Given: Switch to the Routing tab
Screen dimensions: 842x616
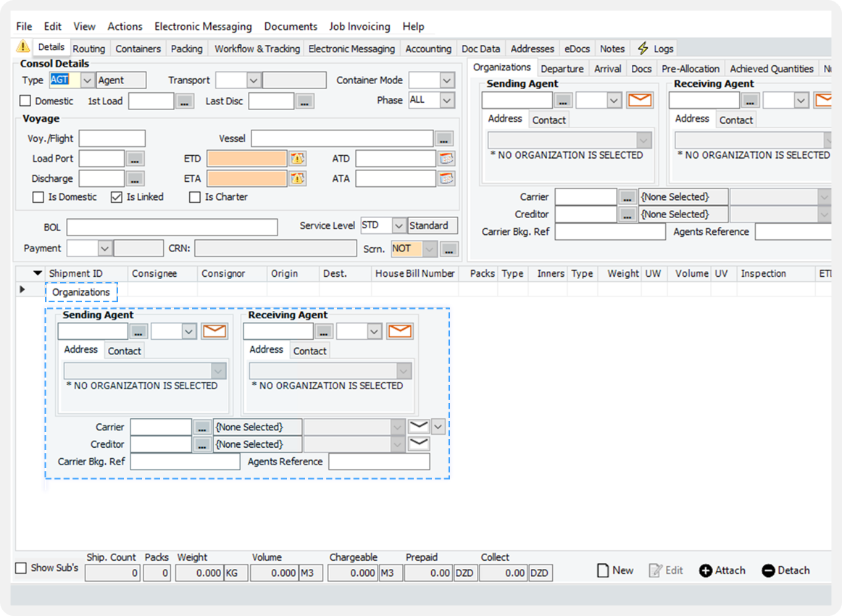Looking at the screenshot, I should pyautogui.click(x=89, y=49).
